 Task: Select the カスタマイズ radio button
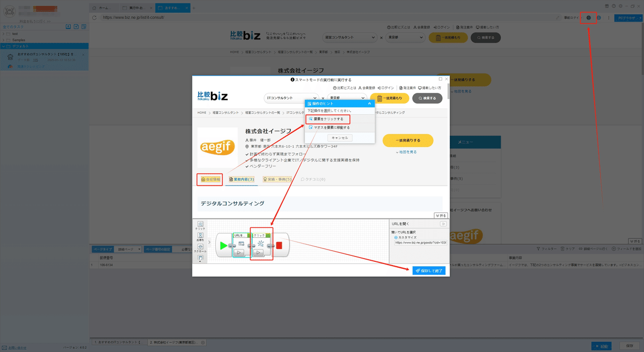pyautogui.click(x=396, y=237)
